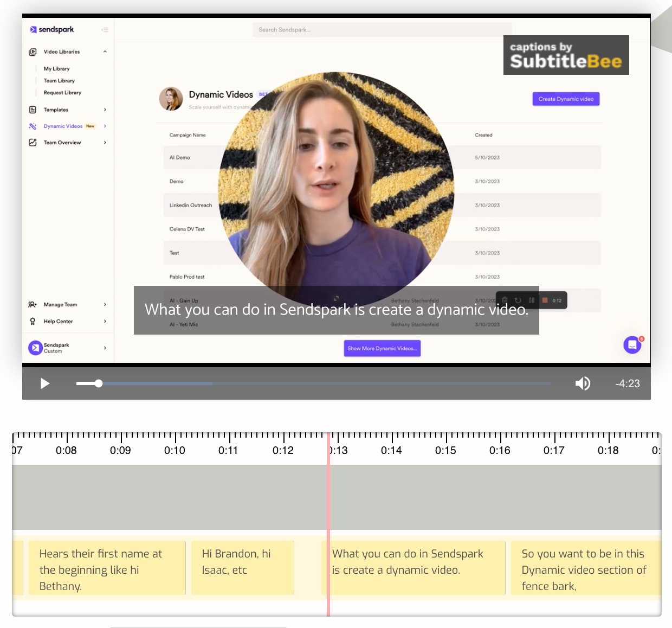Click the red stop recording icon
This screenshot has height=628, width=672.
tap(545, 300)
